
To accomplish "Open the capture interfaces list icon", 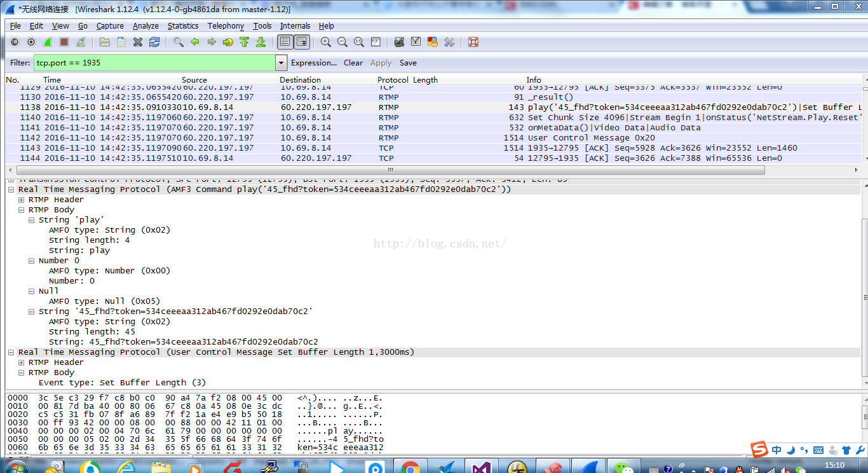I will [15, 43].
